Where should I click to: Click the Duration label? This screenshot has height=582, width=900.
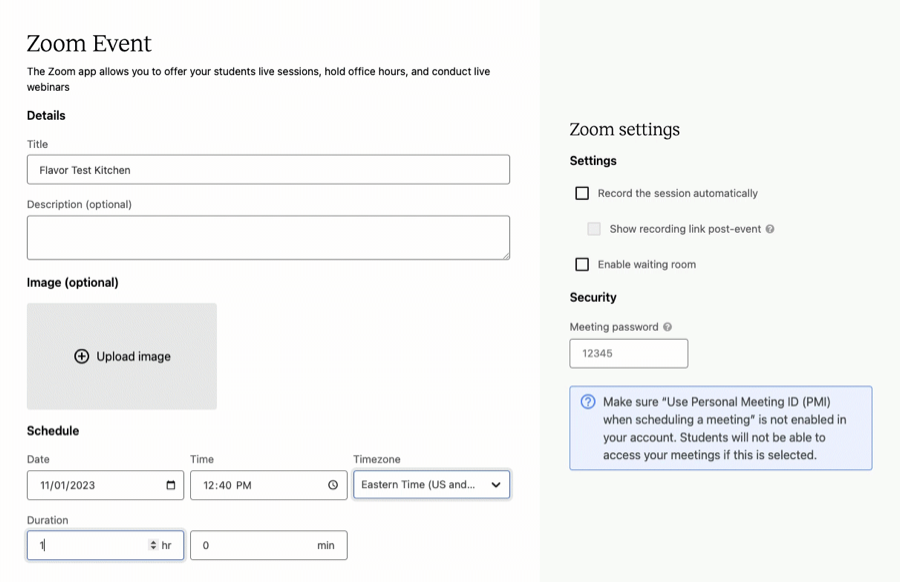click(48, 520)
